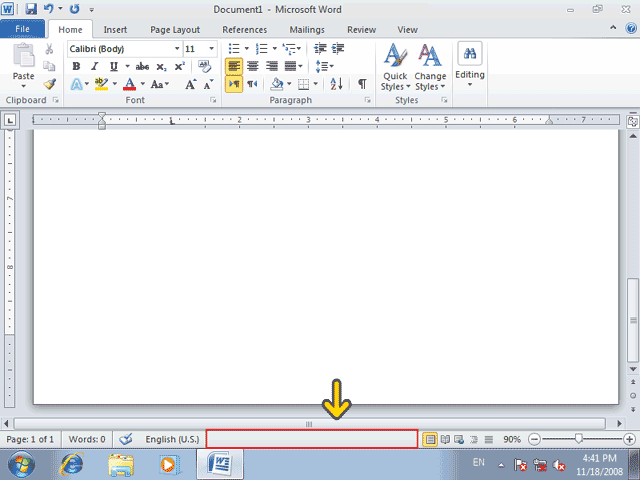This screenshot has height=480, width=640.
Task: Click the zoom slider handle in the status bar
Action: (x=578, y=439)
